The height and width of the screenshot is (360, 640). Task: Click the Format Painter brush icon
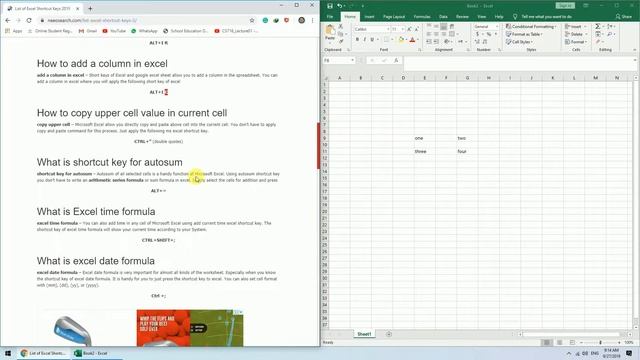tap(341, 41)
